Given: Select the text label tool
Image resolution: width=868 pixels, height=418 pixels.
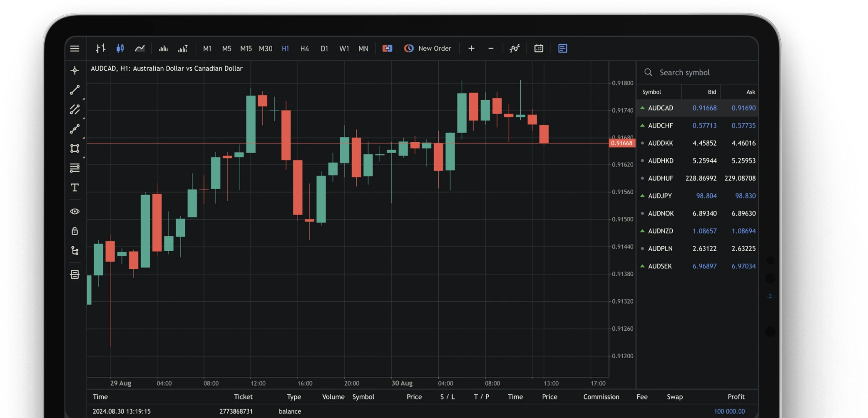Looking at the screenshot, I should pos(75,187).
